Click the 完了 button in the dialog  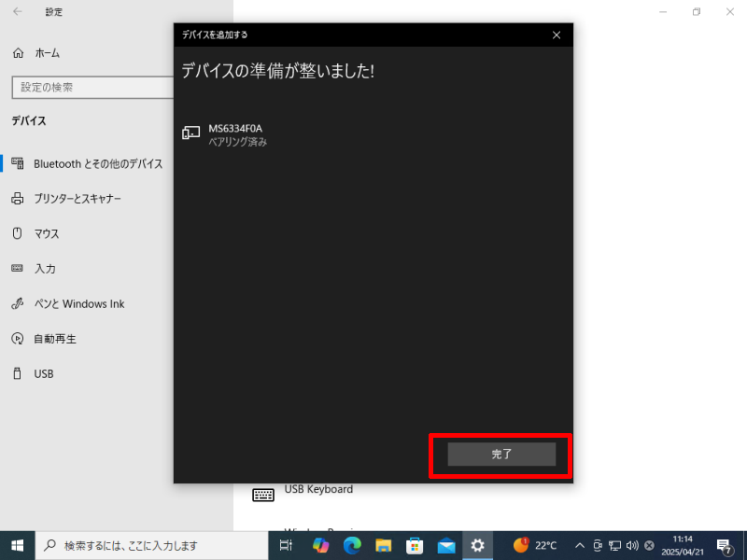click(x=501, y=454)
